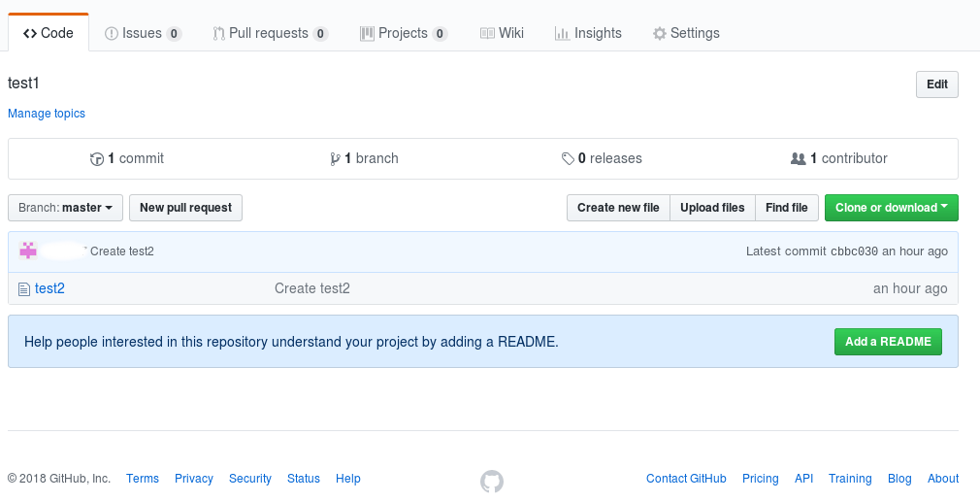Open the commit hash cbbc030
Image resolution: width=980 pixels, height=502 pixels.
click(x=854, y=251)
